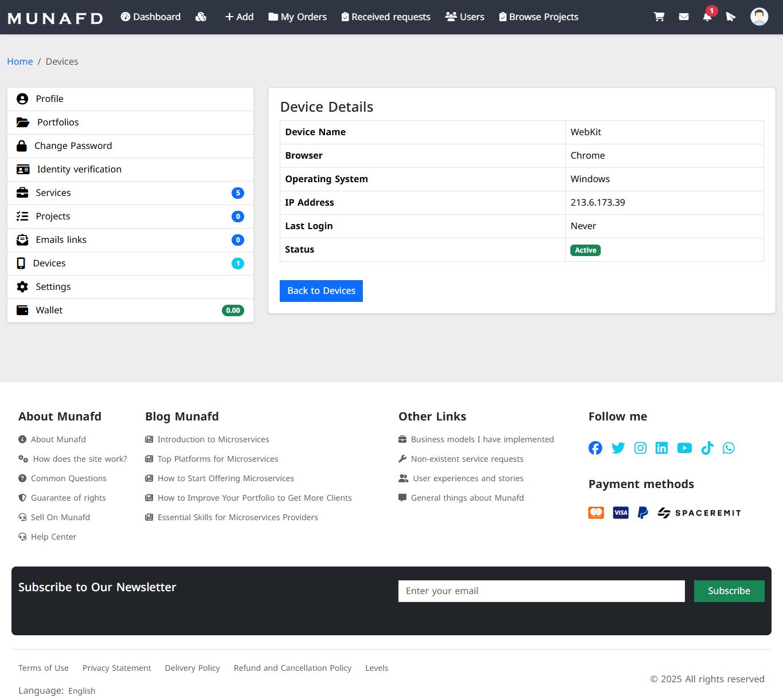This screenshot has width=783, height=700.
Task: Open Munafd's Instagram profile icon
Action: [x=640, y=448]
